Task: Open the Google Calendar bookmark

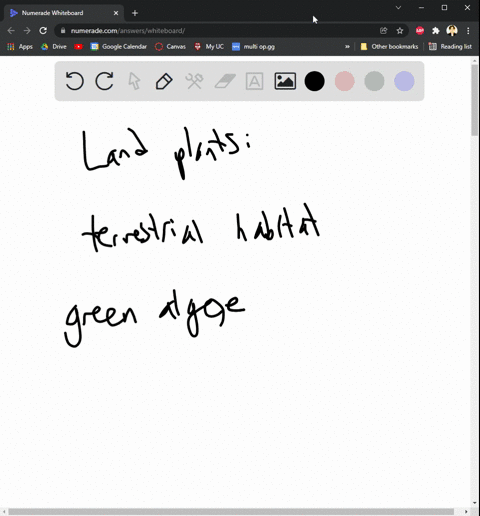Action: 119,47
